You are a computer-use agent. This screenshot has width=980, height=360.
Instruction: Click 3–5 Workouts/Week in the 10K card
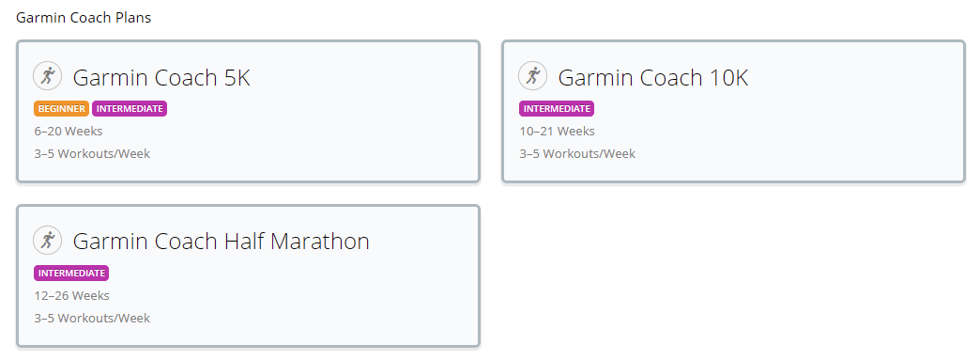577,153
